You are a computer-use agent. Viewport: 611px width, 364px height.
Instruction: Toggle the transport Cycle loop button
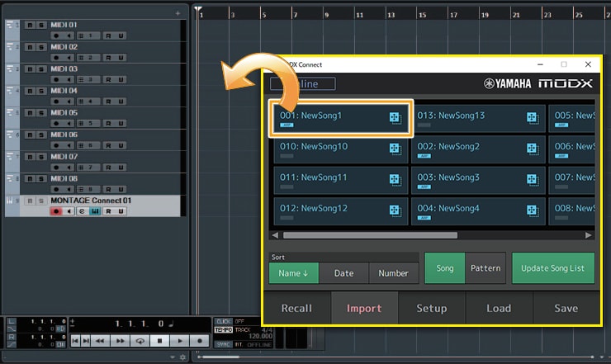(x=140, y=340)
